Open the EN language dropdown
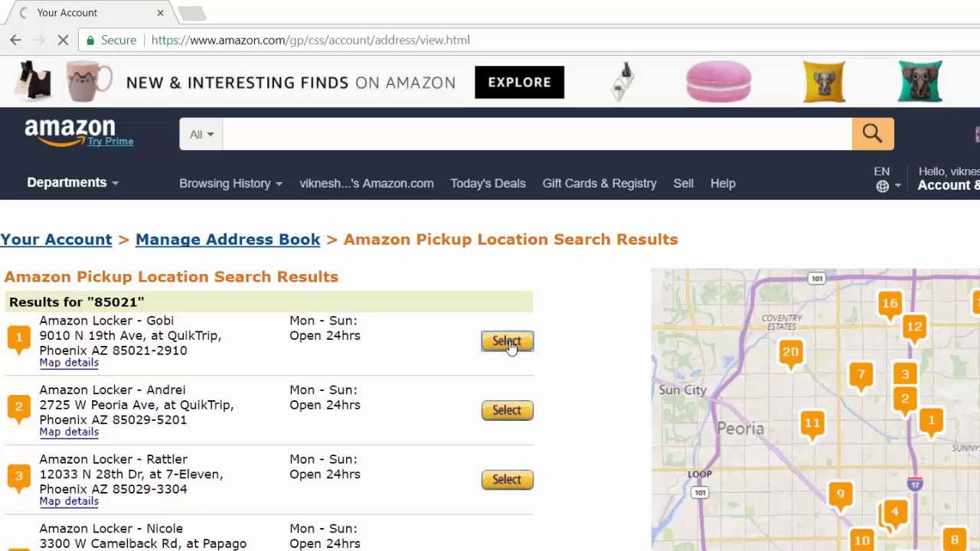 click(x=887, y=178)
